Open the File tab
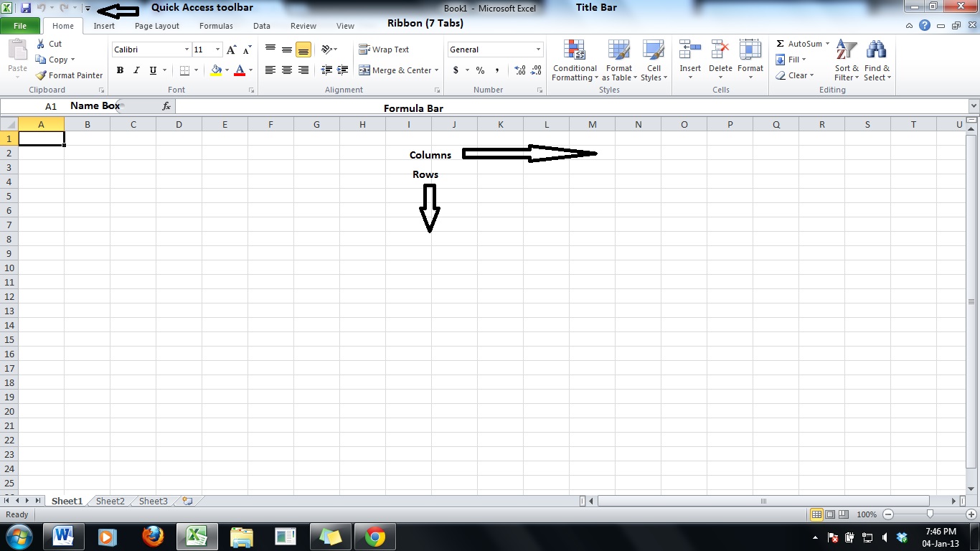The width and height of the screenshot is (980, 551). pos(20,26)
